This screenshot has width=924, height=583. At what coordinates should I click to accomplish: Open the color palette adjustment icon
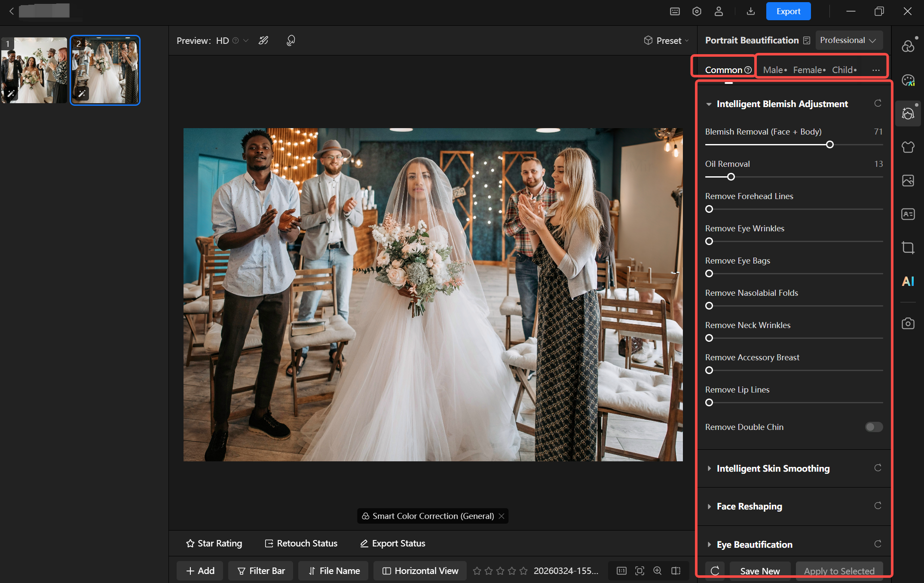point(908,80)
